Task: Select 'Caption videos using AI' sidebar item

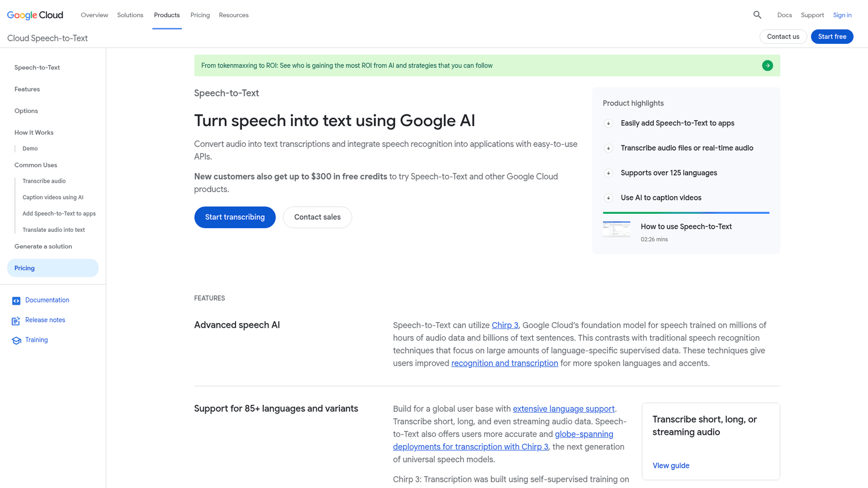Action: (x=53, y=197)
